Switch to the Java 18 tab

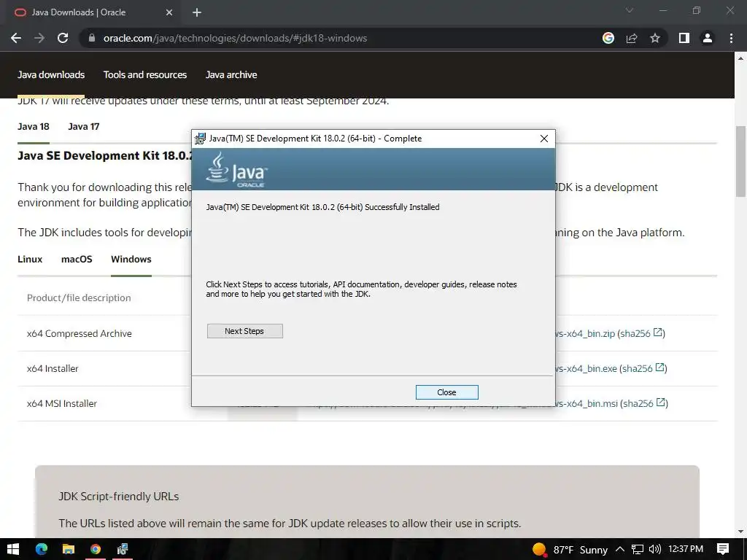click(x=34, y=127)
